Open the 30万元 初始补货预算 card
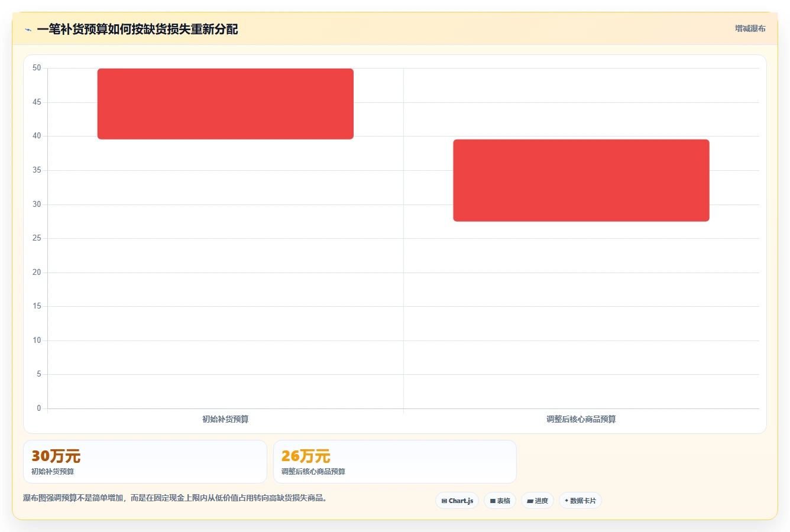Screen dimensions: 790x532 pos(145,462)
